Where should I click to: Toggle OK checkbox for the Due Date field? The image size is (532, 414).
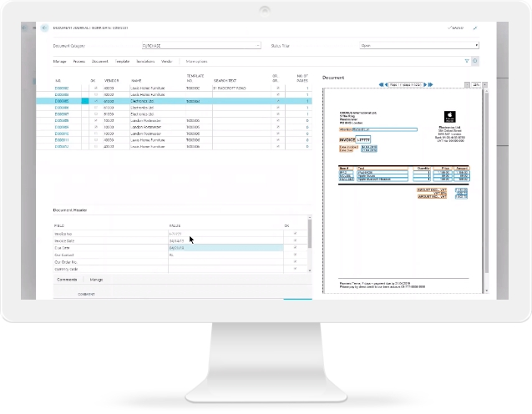pos(294,248)
